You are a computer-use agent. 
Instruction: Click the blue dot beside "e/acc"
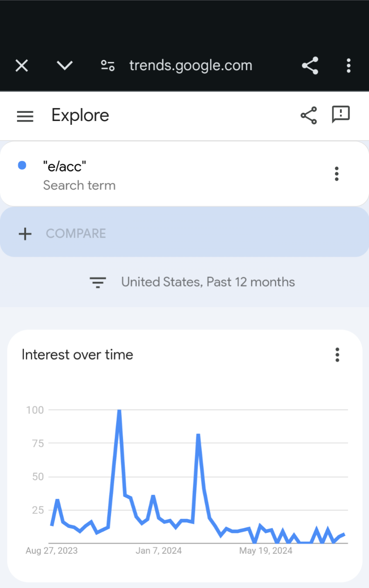(x=22, y=165)
